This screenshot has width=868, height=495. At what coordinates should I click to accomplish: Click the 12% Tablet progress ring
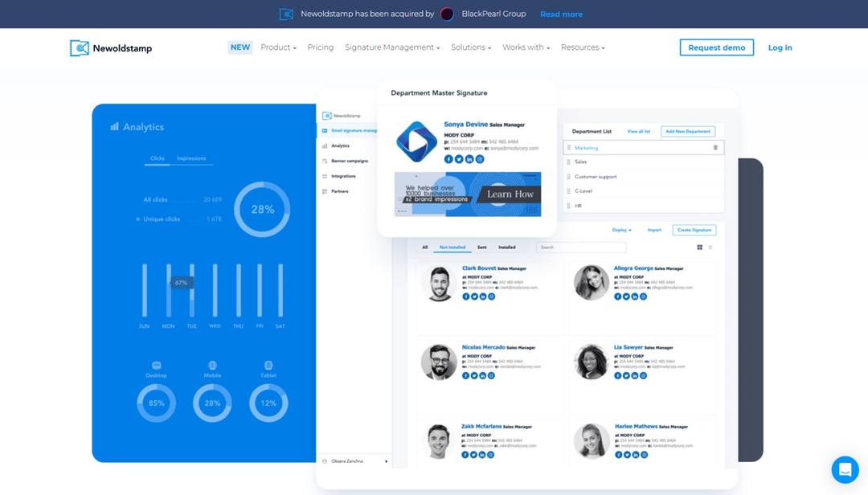268,403
